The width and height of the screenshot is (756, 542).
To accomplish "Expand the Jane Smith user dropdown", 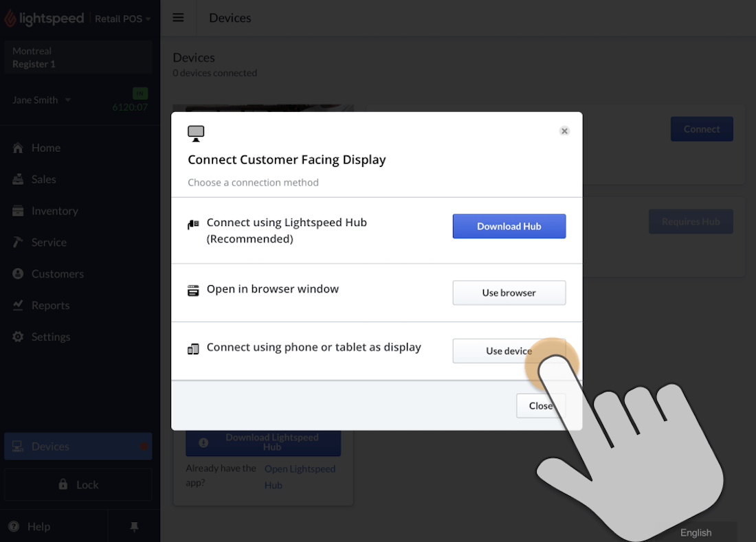I will [x=42, y=100].
